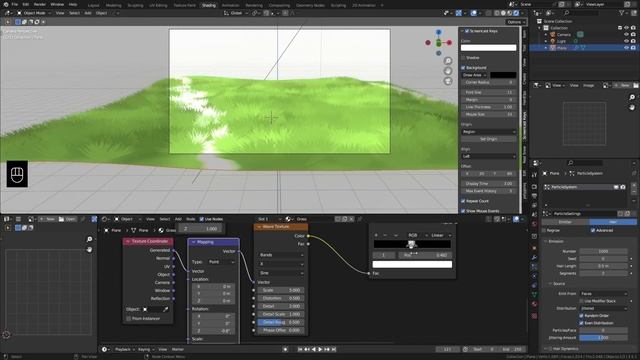Click the Light object icon in the outliner
The width and height of the screenshot is (640, 360).
(x=553, y=41)
